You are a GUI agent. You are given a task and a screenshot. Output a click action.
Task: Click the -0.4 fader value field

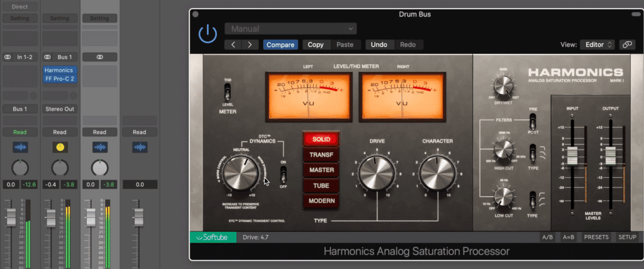pos(51,185)
